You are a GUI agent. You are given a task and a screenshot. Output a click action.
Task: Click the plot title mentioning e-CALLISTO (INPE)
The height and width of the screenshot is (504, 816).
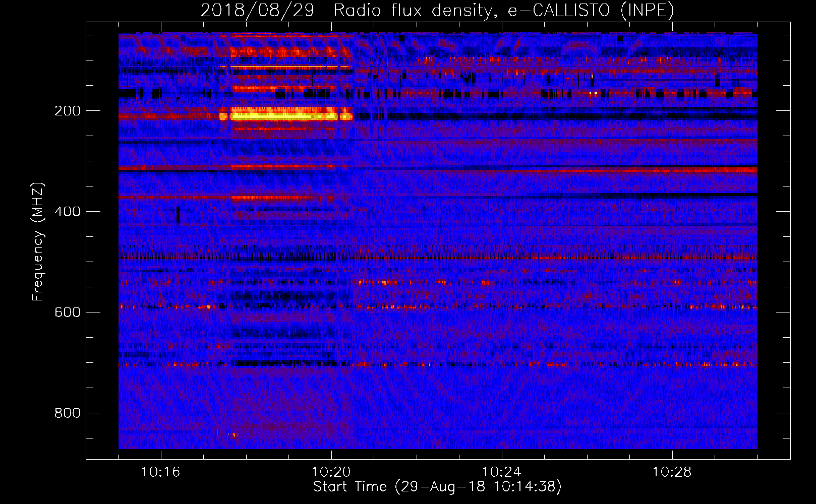pos(437,10)
